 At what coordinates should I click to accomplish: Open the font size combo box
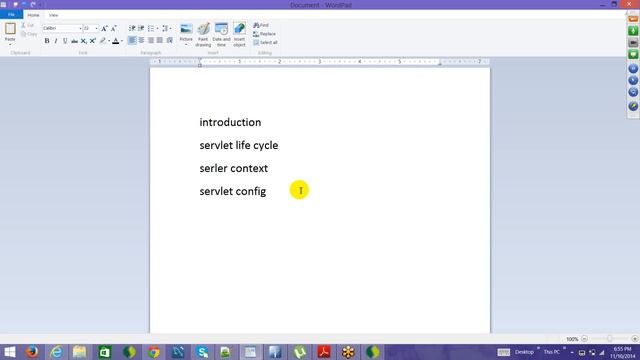[91, 28]
